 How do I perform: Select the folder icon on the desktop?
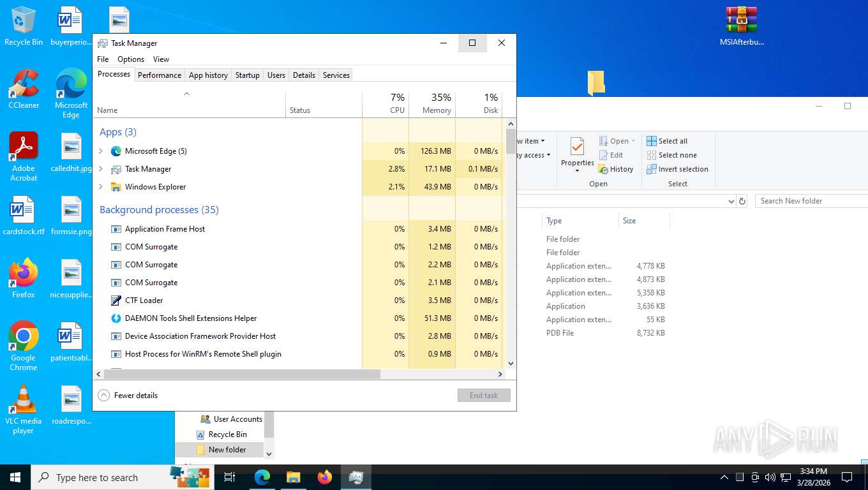596,83
